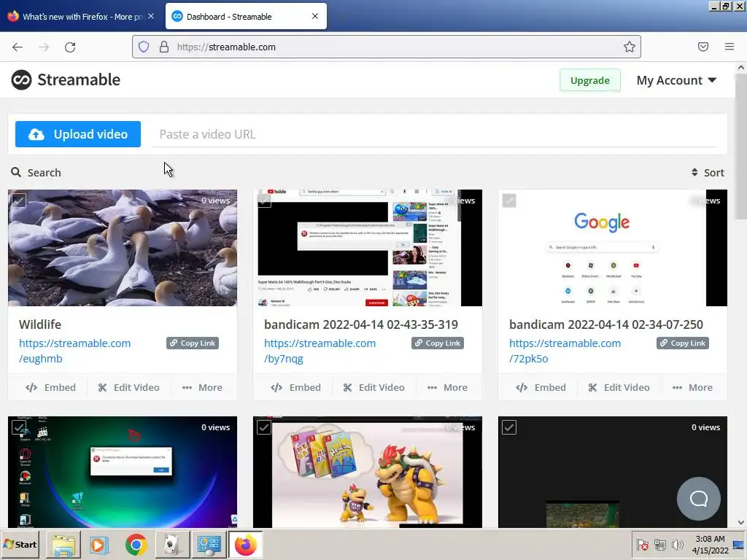Open More options for Wildlife
Screen dimensions: 747x560
tap(203, 388)
